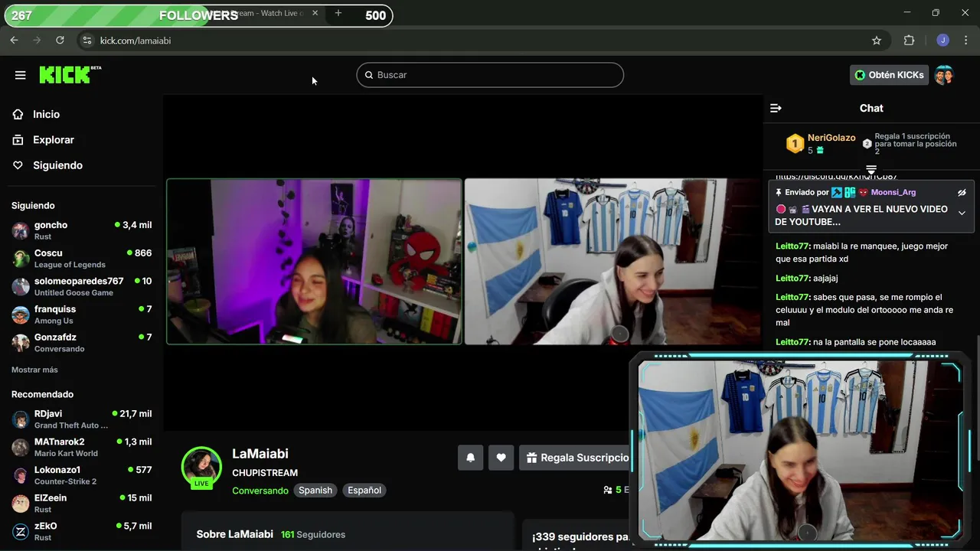Click Moonsi_Arg username in pinned message
Image resolution: width=980 pixels, height=551 pixels.
point(893,193)
